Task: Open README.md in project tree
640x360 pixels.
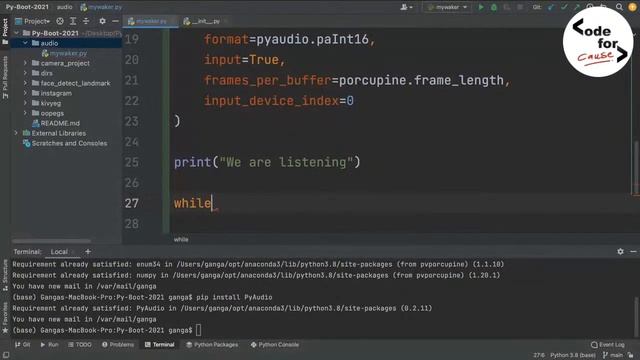Action: click(56, 123)
